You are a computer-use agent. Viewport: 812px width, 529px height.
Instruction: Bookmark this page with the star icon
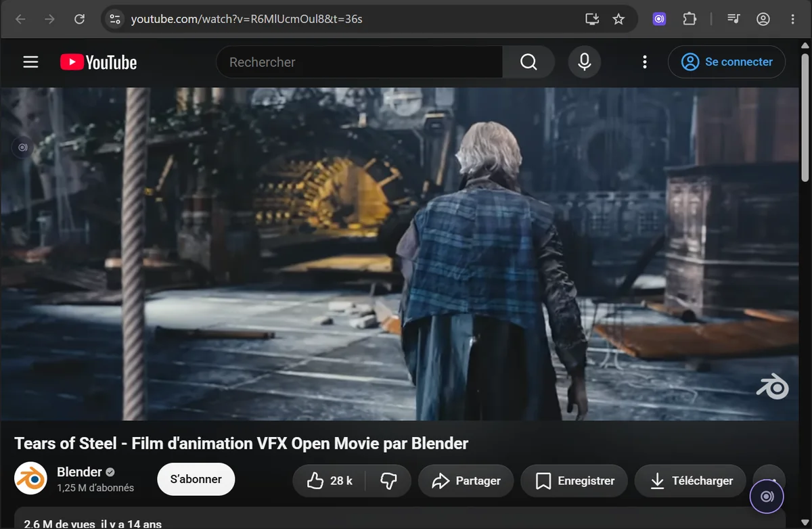[618, 19]
